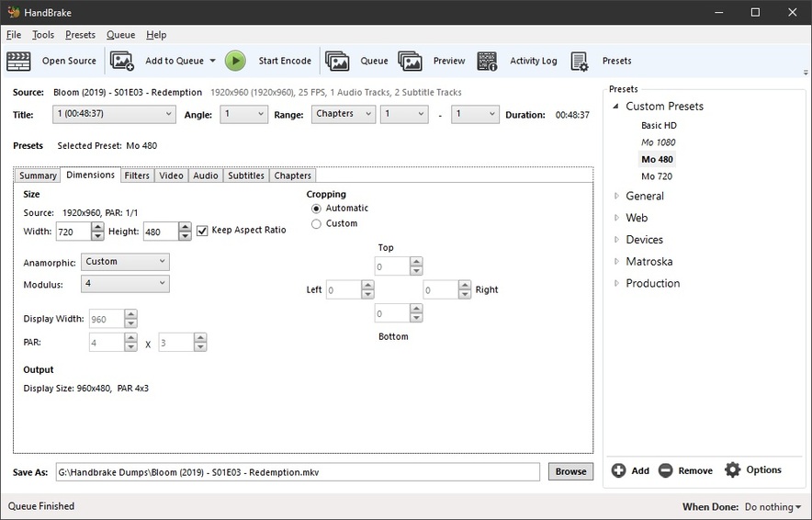Switch to the Summary tab

click(38, 175)
